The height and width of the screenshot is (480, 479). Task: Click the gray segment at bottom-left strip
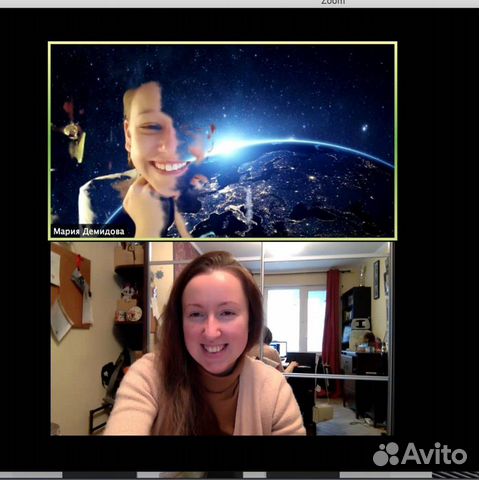31,475
